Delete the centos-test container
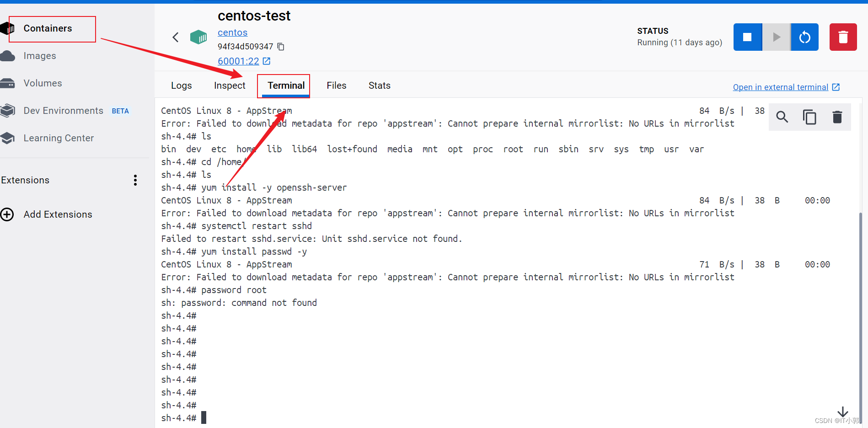 click(843, 37)
